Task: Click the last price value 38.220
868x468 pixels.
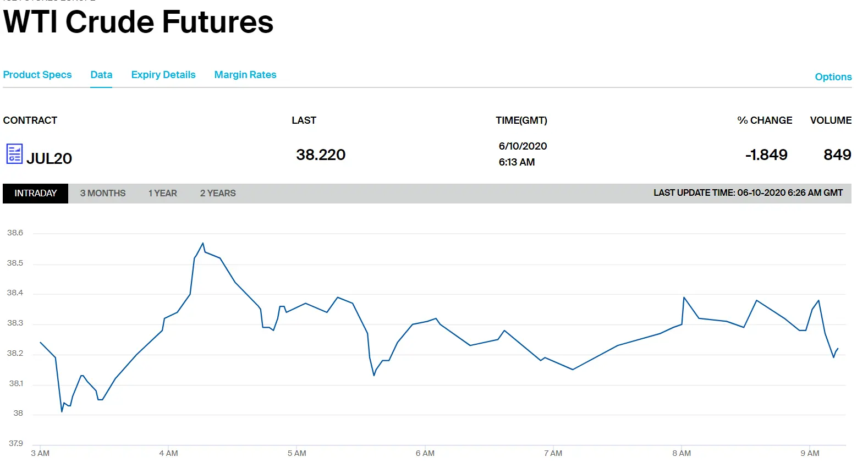Action: pyautogui.click(x=321, y=155)
